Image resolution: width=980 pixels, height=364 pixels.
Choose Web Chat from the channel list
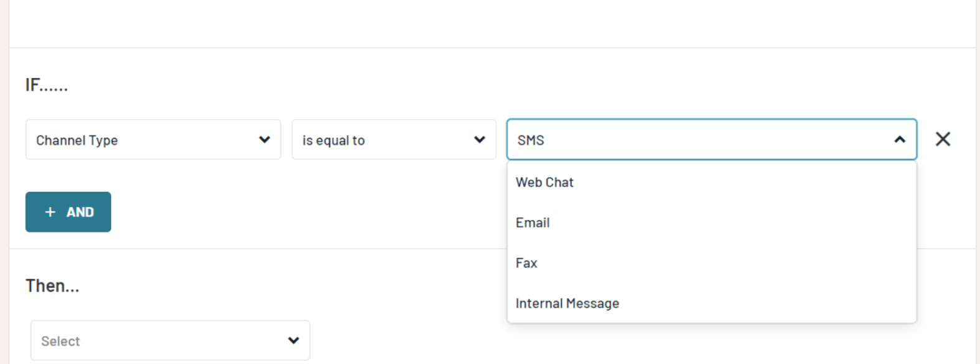tap(545, 183)
